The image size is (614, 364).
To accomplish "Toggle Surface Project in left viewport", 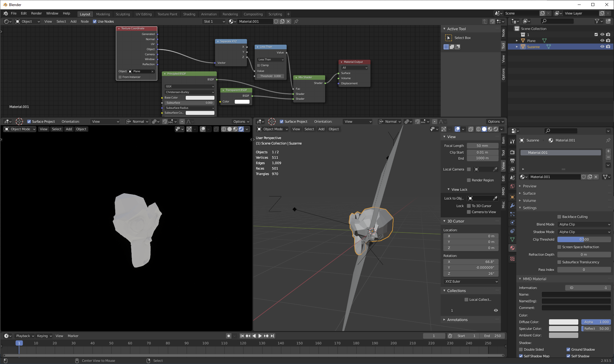I will pos(29,122).
